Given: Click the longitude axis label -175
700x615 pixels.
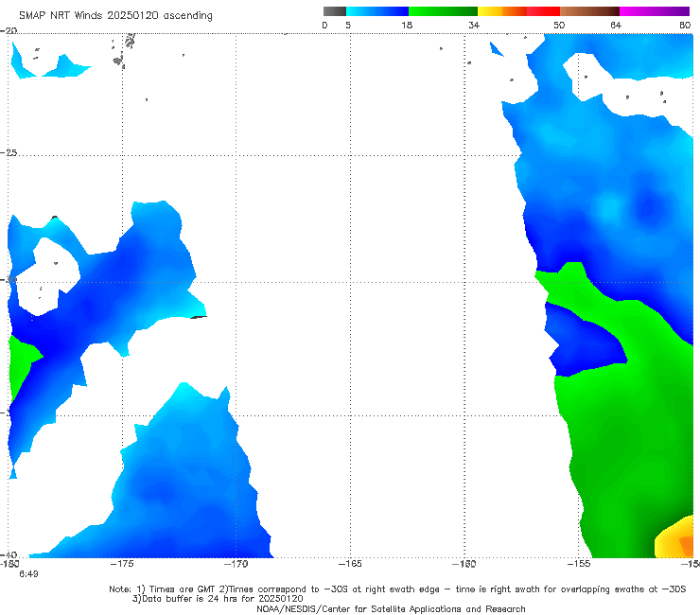Looking at the screenshot, I should point(122,564).
